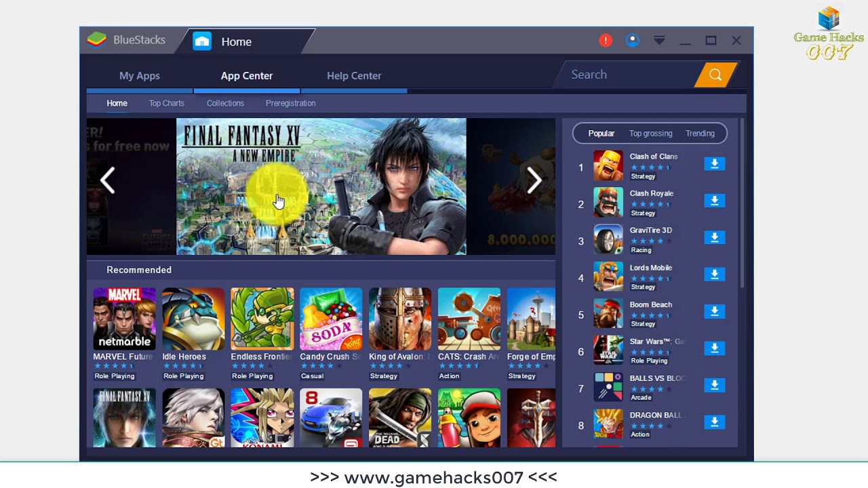Switch to App Center tab

(247, 76)
